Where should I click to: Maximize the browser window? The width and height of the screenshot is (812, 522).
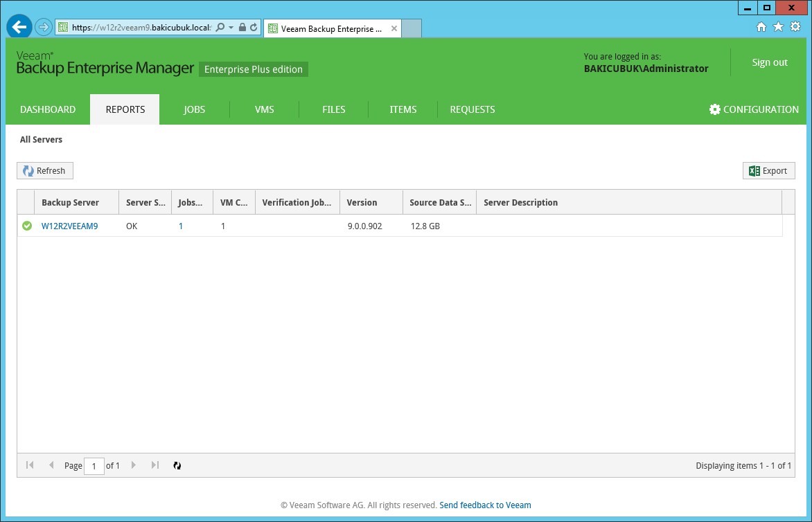[x=767, y=8]
